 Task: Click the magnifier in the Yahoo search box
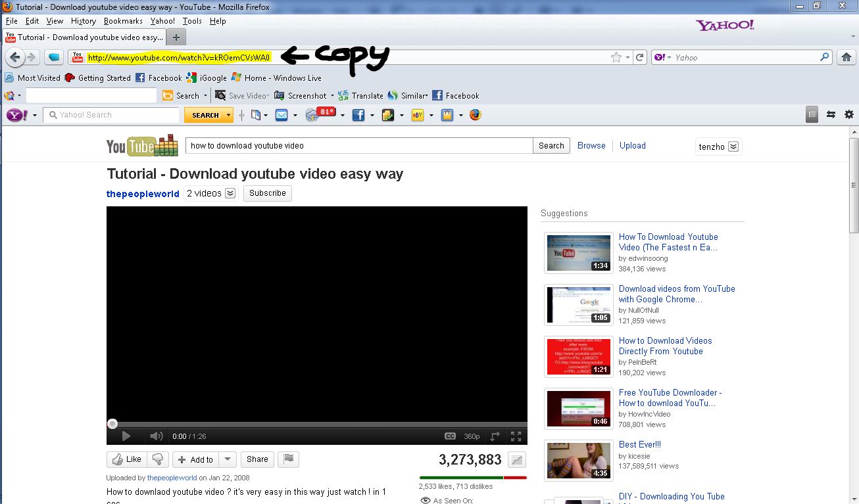(825, 57)
